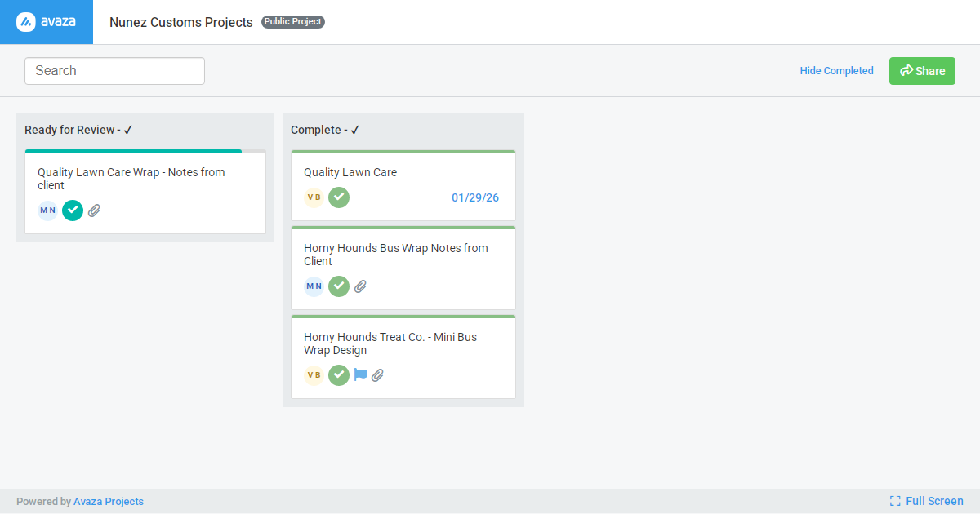Click the Avaza logo in header
Screen dimensions: 980x514
point(47,22)
